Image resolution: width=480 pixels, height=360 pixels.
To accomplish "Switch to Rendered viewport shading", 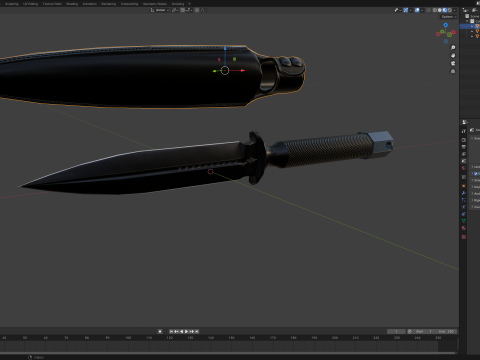I will (450, 10).
